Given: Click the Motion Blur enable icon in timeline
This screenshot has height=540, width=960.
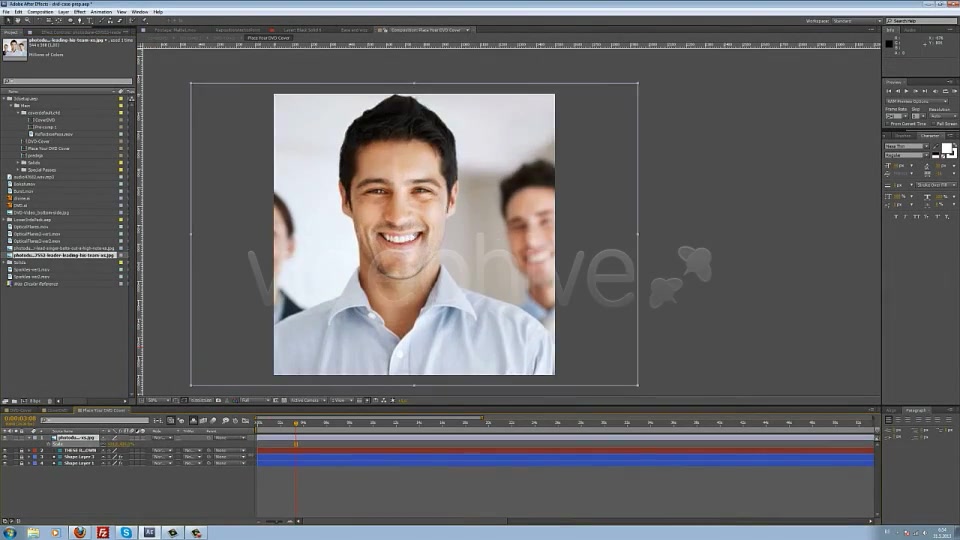Looking at the screenshot, I should tap(213, 421).
